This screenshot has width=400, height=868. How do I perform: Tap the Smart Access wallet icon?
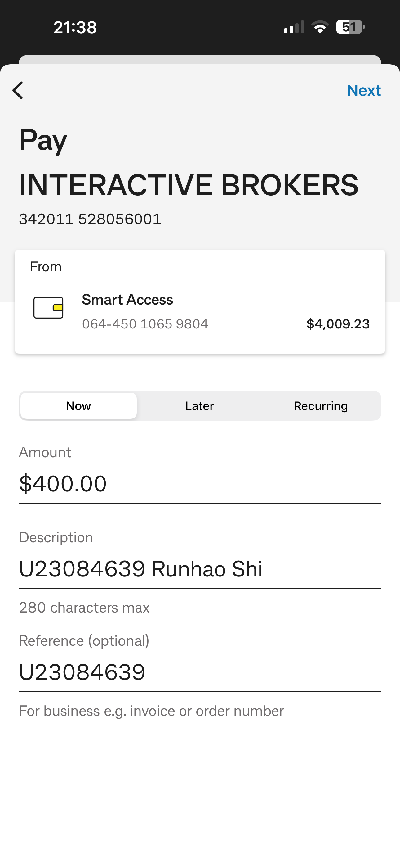click(x=48, y=307)
